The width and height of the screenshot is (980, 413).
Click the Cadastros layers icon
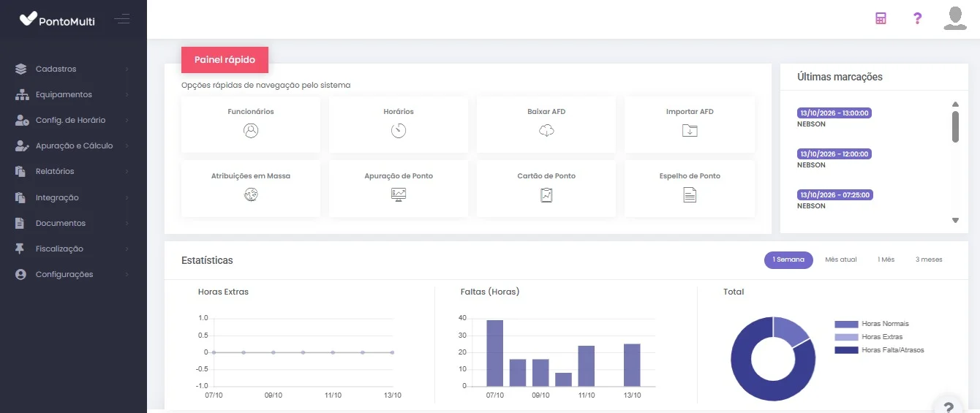click(20, 69)
